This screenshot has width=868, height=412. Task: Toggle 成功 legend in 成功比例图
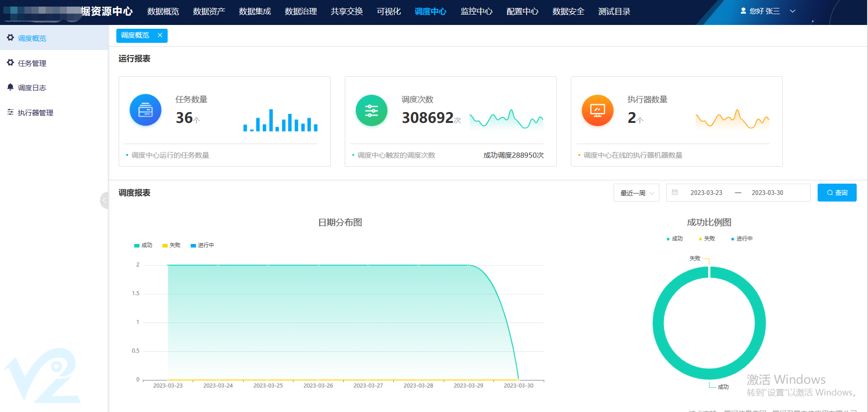675,239
